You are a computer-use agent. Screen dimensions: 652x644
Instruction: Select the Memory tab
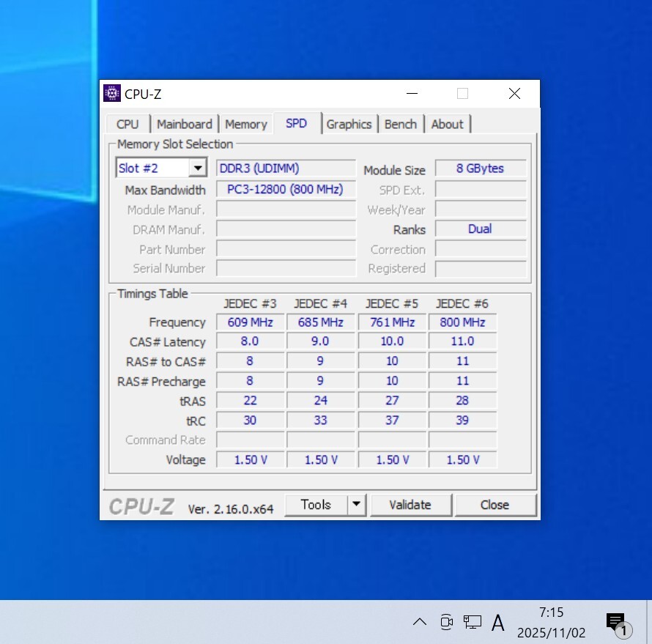click(245, 124)
